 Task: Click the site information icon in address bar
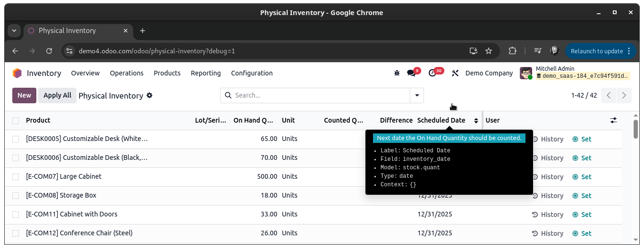coord(69,51)
